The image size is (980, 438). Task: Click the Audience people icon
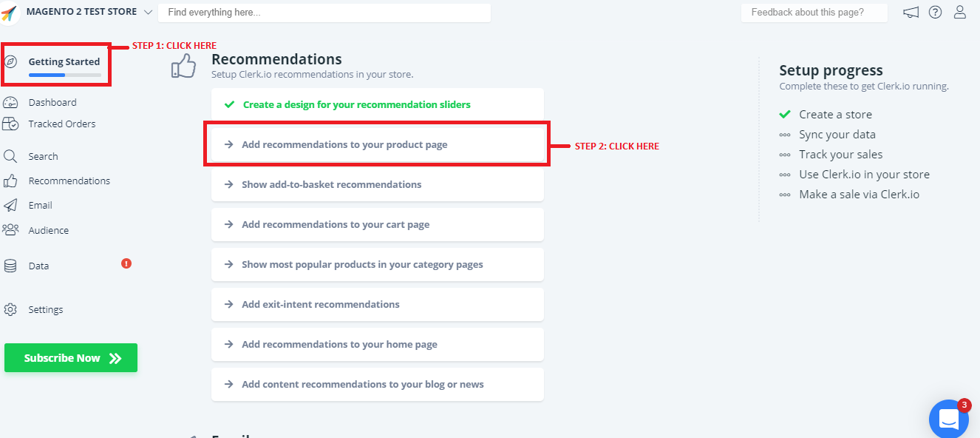tap(10, 230)
